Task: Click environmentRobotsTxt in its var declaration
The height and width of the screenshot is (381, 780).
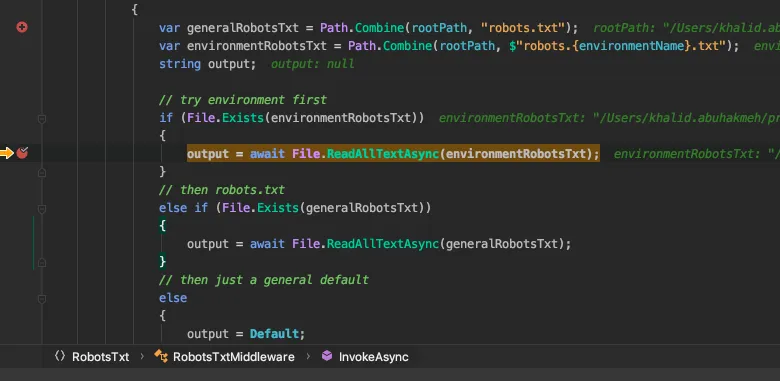Action: pyautogui.click(x=257, y=46)
